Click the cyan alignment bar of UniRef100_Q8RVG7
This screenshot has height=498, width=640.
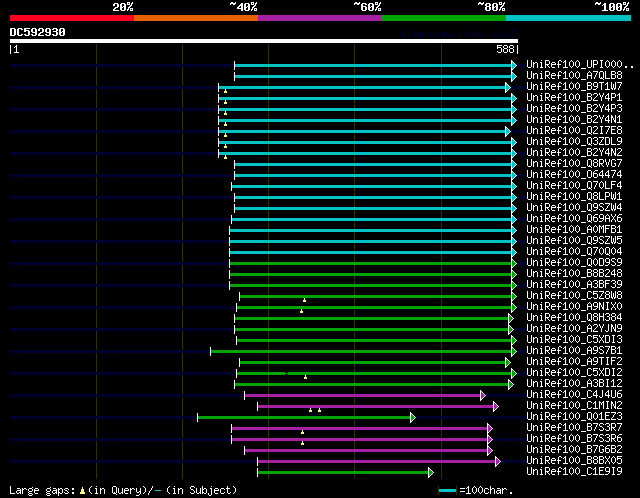tap(373, 164)
